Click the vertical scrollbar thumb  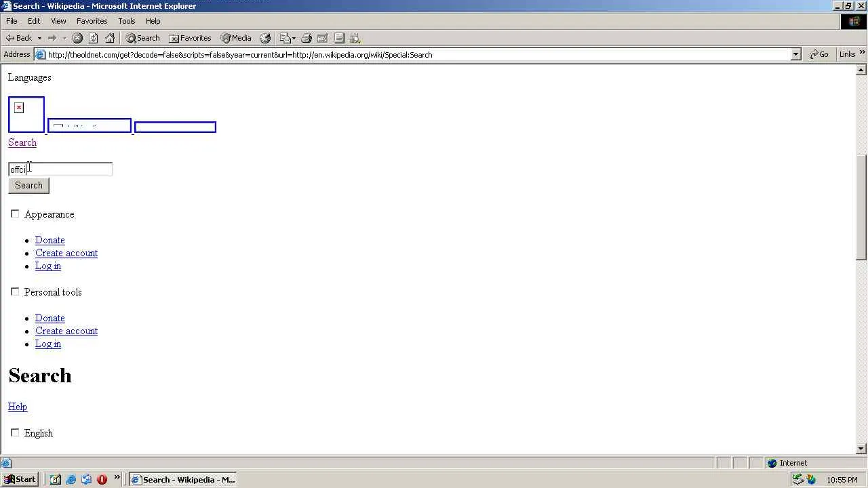click(861, 207)
